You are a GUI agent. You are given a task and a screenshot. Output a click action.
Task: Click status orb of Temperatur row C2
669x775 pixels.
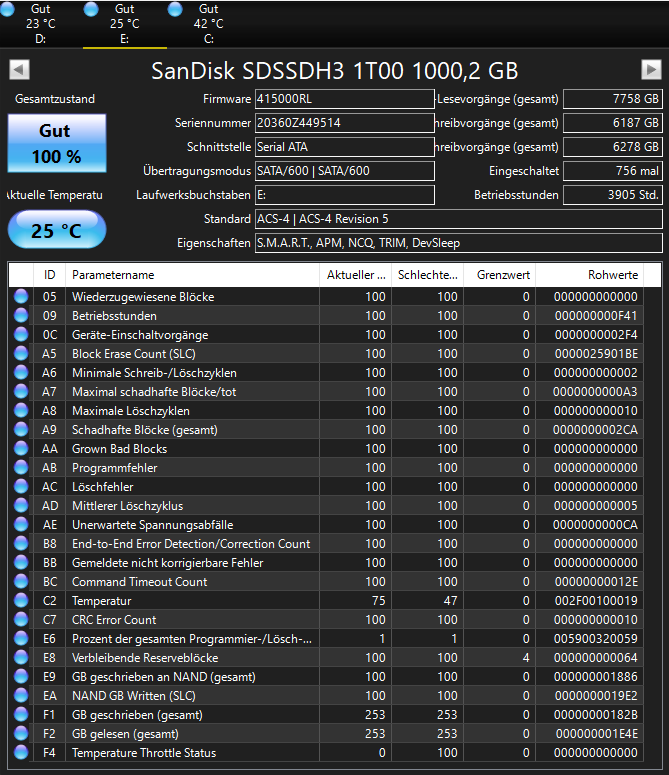tap(21, 601)
